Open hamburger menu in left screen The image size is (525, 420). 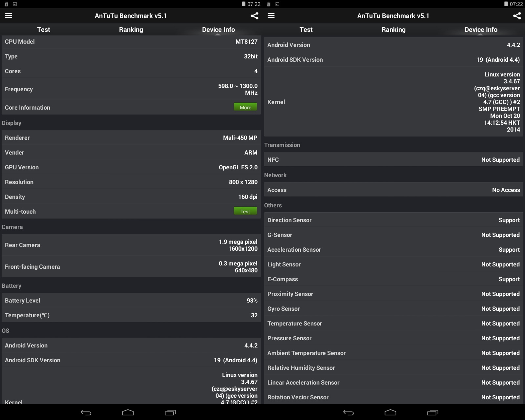coord(9,16)
